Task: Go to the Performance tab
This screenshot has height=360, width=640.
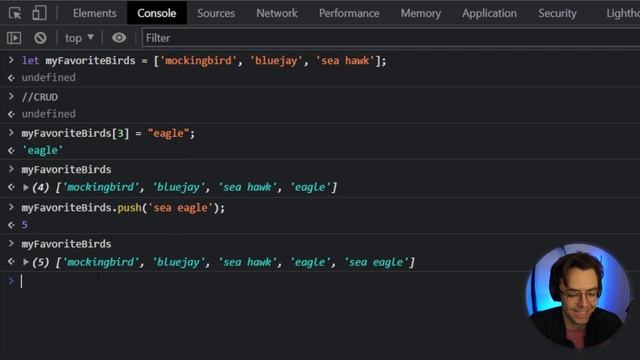Action: click(349, 13)
